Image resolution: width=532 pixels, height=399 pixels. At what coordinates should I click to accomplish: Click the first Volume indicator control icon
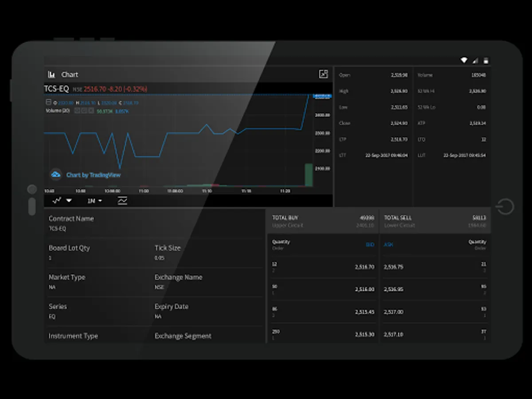point(77,110)
